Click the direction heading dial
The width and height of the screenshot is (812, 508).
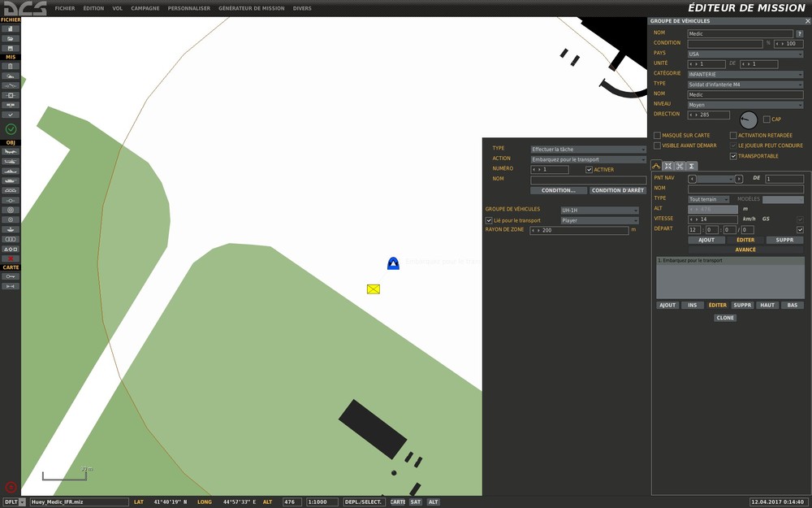coord(749,119)
